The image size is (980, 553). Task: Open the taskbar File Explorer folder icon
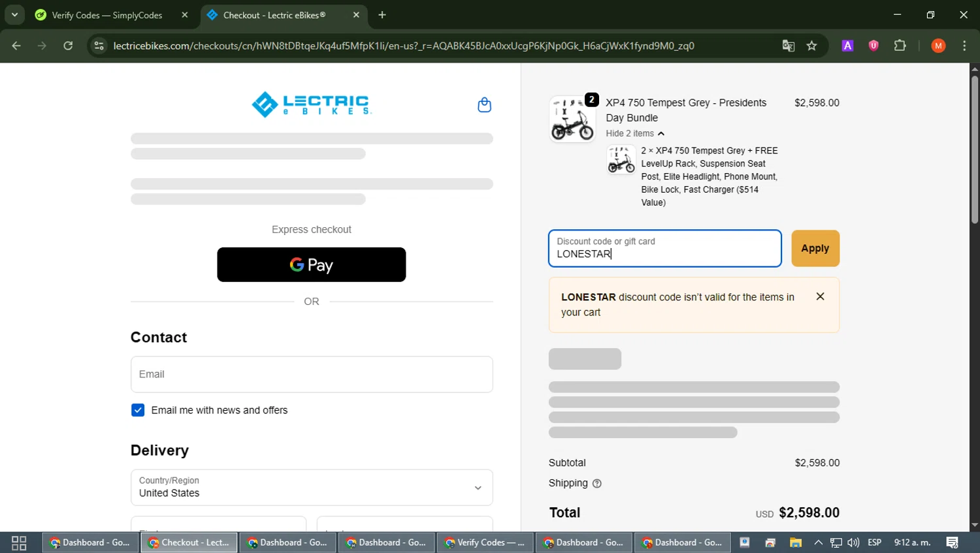point(795,543)
